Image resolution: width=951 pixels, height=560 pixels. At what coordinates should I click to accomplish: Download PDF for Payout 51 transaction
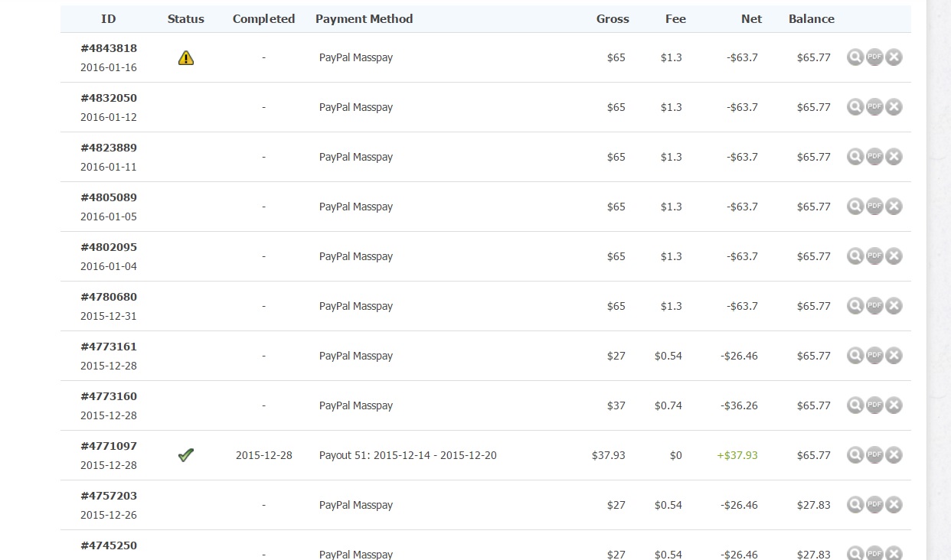(874, 455)
